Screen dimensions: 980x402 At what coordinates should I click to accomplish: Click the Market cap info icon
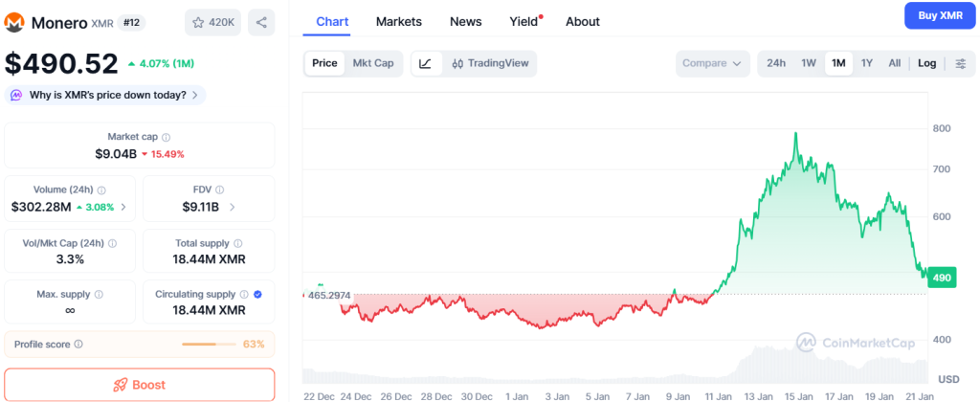coord(167,137)
